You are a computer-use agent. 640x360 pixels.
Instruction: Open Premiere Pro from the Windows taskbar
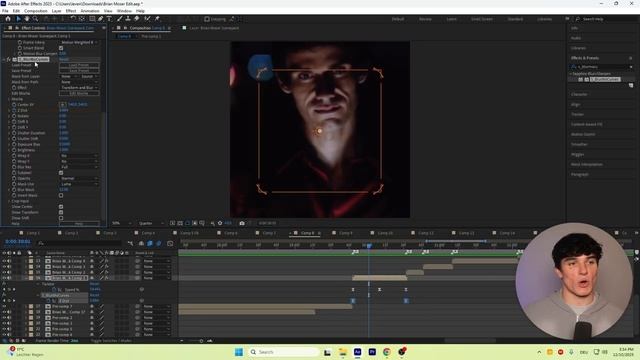click(372, 352)
